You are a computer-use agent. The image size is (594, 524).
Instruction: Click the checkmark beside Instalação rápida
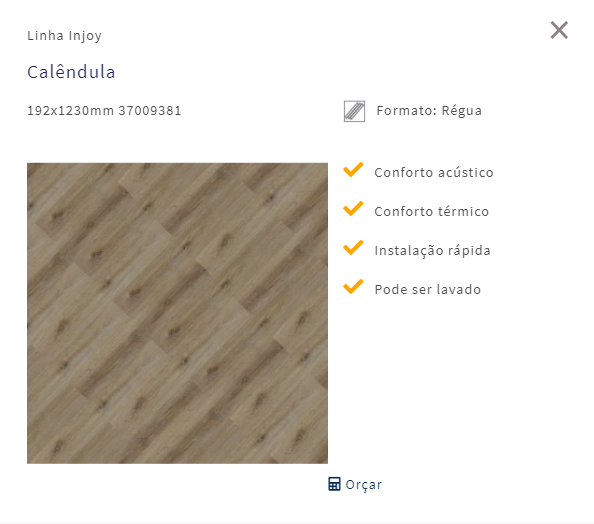[353, 248]
